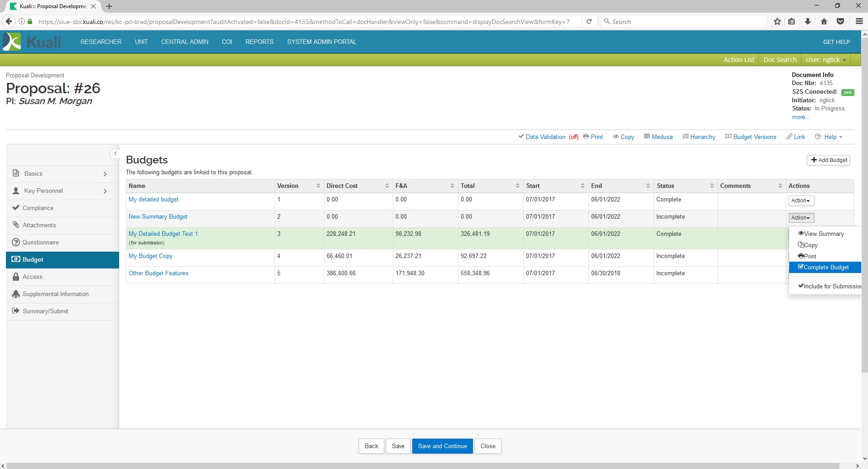Select View Summary from action menu
The image size is (868, 469).
824,234
